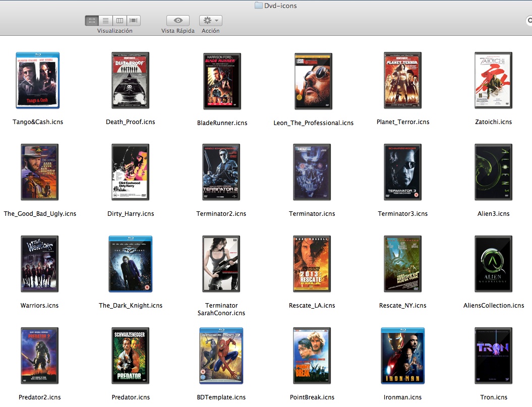Click the file name Rescate_LA.icns

coord(312,306)
